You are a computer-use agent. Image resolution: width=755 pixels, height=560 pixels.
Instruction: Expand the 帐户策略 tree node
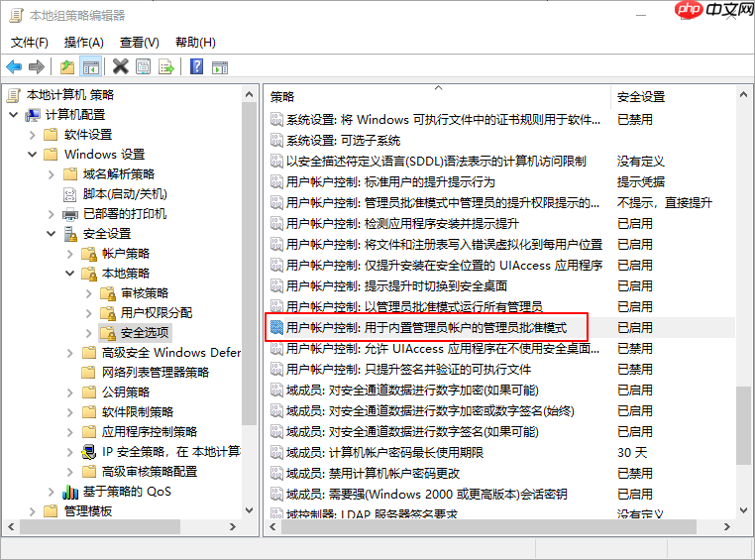coord(70,254)
